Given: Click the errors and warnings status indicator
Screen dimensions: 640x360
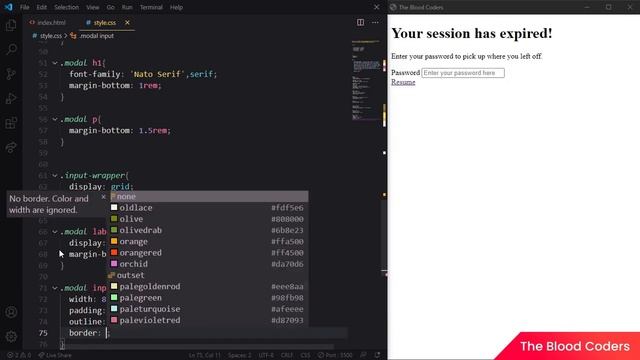Looking at the screenshot, I should [x=19, y=355].
